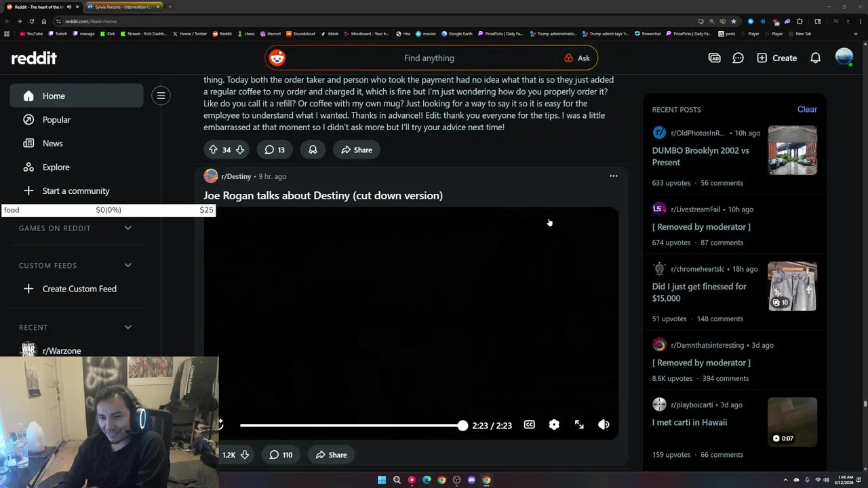Image resolution: width=868 pixels, height=488 pixels.
Task: Open DUMBO Brooklyn 2002 vs Present post
Action: [701, 157]
